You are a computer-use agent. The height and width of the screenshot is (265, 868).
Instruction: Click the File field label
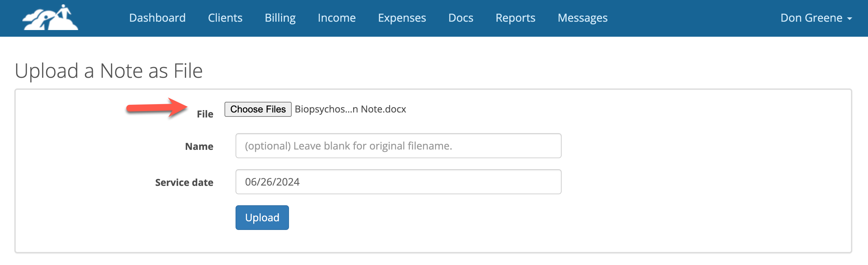point(205,114)
